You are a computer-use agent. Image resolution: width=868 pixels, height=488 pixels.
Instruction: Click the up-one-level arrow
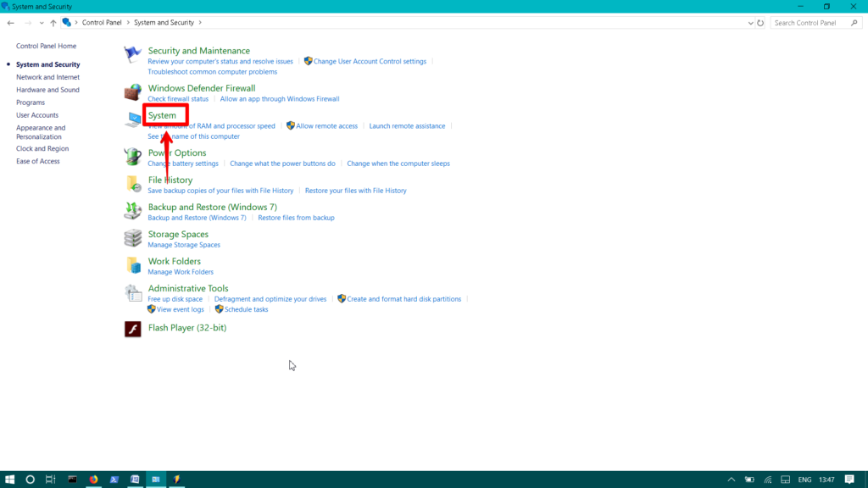[x=53, y=23]
